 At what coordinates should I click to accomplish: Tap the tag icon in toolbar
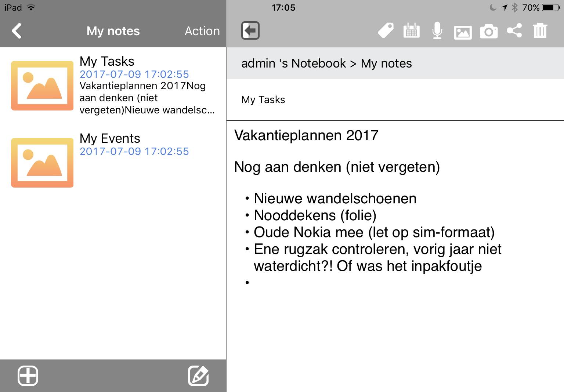[386, 31]
